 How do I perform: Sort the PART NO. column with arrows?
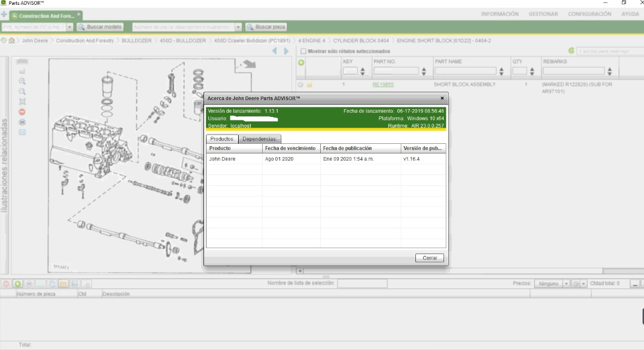(423, 71)
